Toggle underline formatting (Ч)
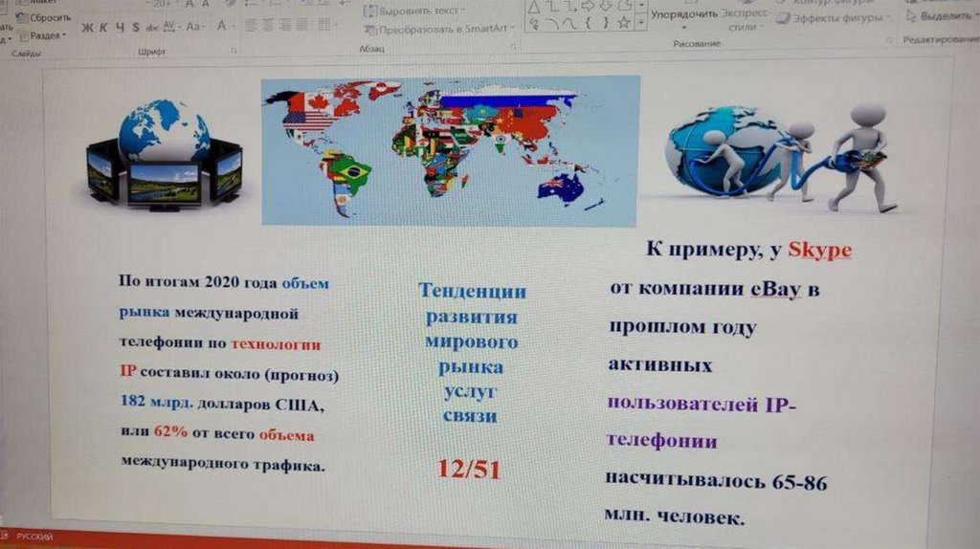 pos(120,28)
